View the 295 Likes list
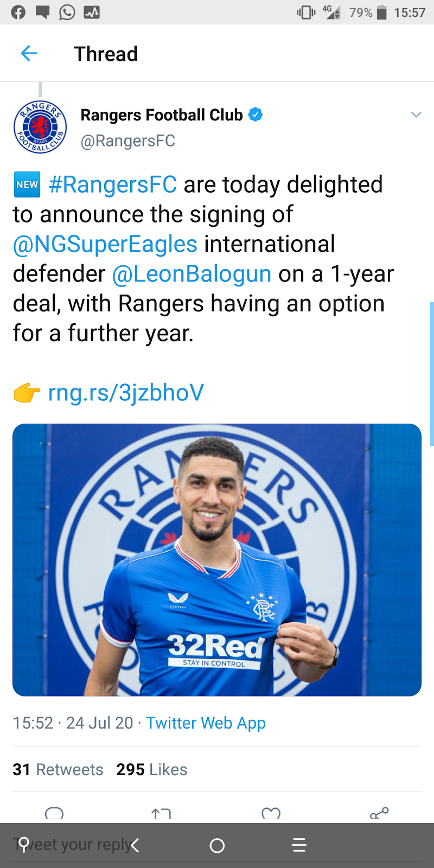The width and height of the screenshot is (434, 868). pos(152,770)
